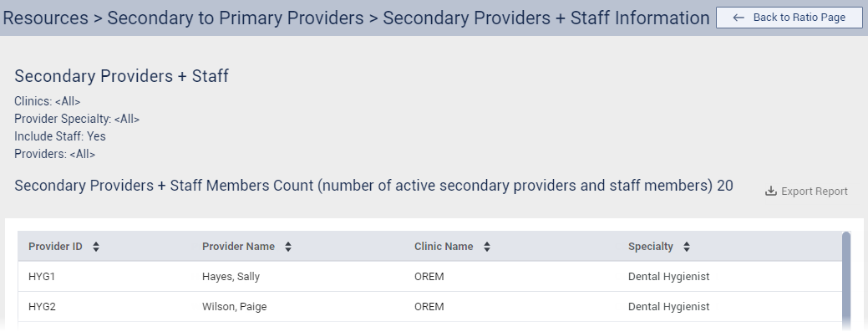The height and width of the screenshot is (332, 868).
Task: Click the Export Report text link
Action: (815, 192)
